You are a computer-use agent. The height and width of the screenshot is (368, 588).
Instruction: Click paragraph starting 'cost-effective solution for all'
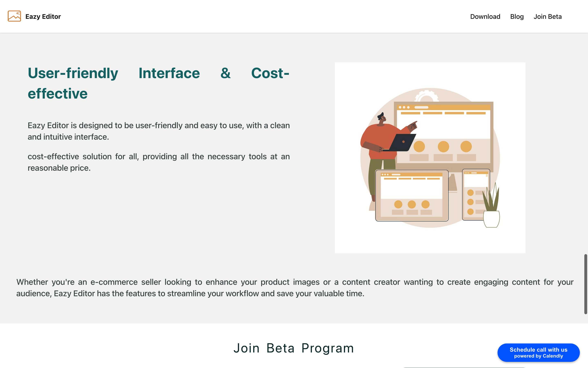(x=159, y=162)
